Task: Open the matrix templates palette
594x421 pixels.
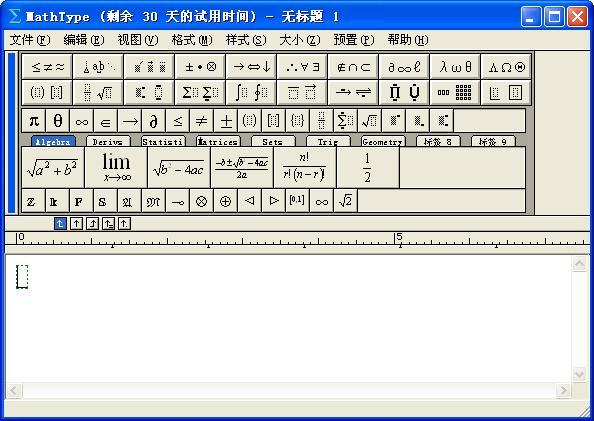Action: (x=455, y=92)
